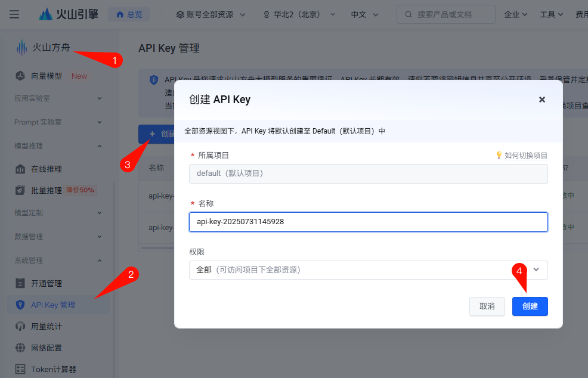Open 批量推理 in the sidebar
The height and width of the screenshot is (378, 588).
47,191
